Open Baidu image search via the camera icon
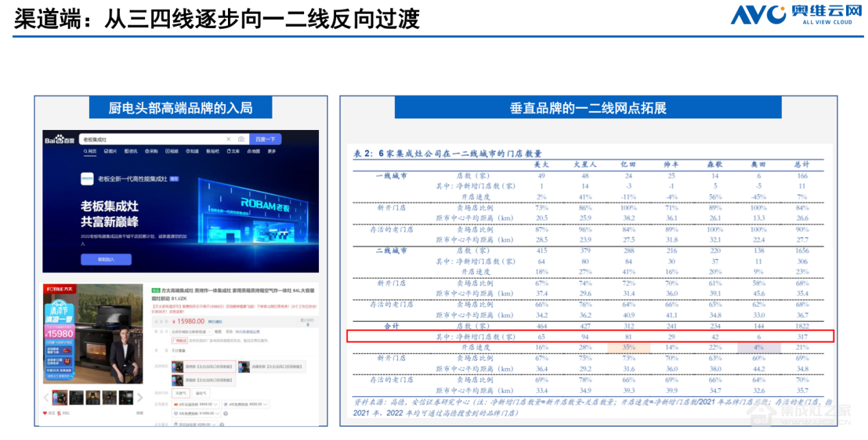 click(x=241, y=139)
